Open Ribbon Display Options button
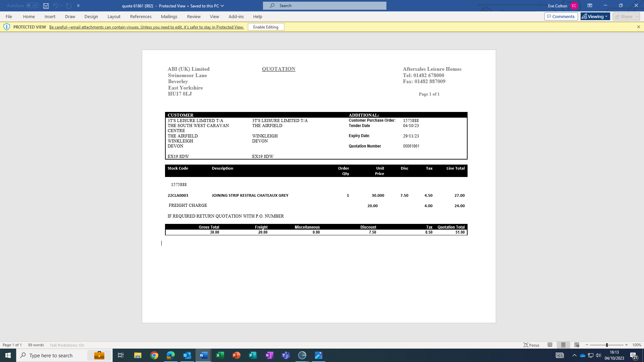Viewport: 644px width, 362px height. click(590, 6)
